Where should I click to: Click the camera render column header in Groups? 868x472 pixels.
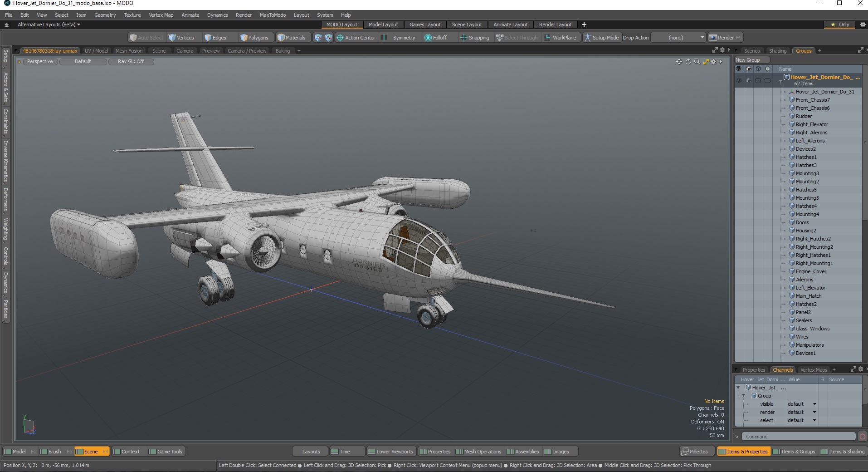tap(749, 69)
